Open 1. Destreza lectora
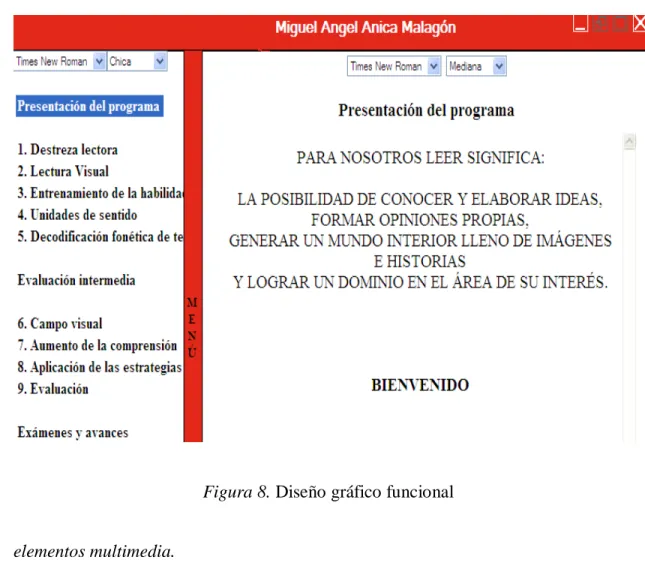The image size is (645, 566). (x=67, y=150)
